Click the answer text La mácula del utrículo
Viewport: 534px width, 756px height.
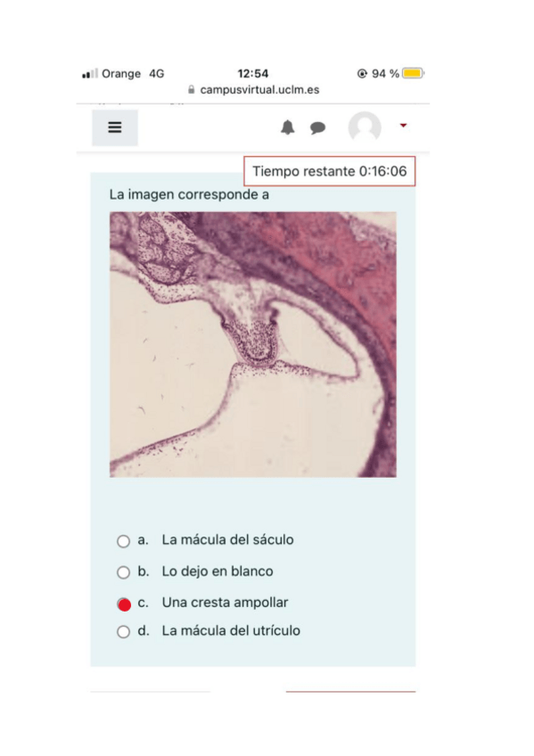point(231,630)
